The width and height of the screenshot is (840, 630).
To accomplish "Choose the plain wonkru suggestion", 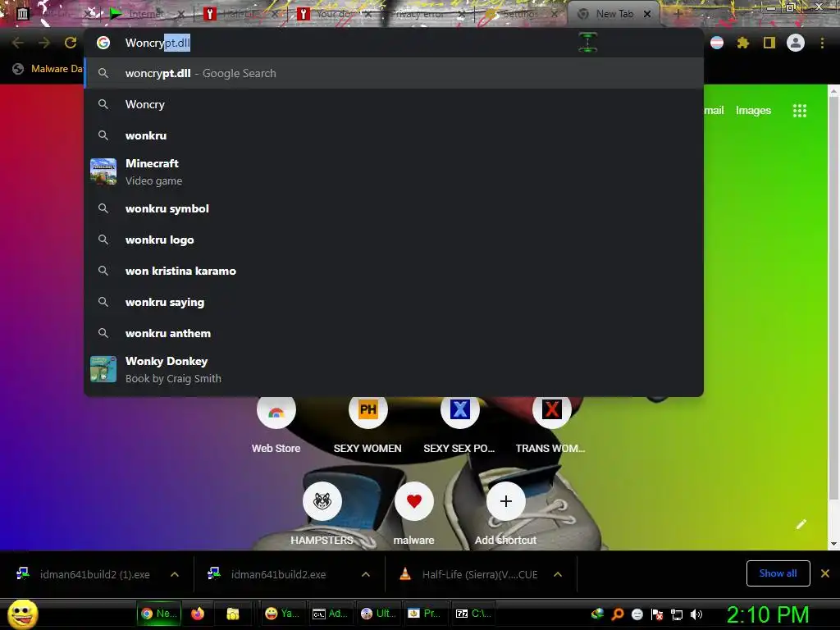I will click(x=394, y=135).
